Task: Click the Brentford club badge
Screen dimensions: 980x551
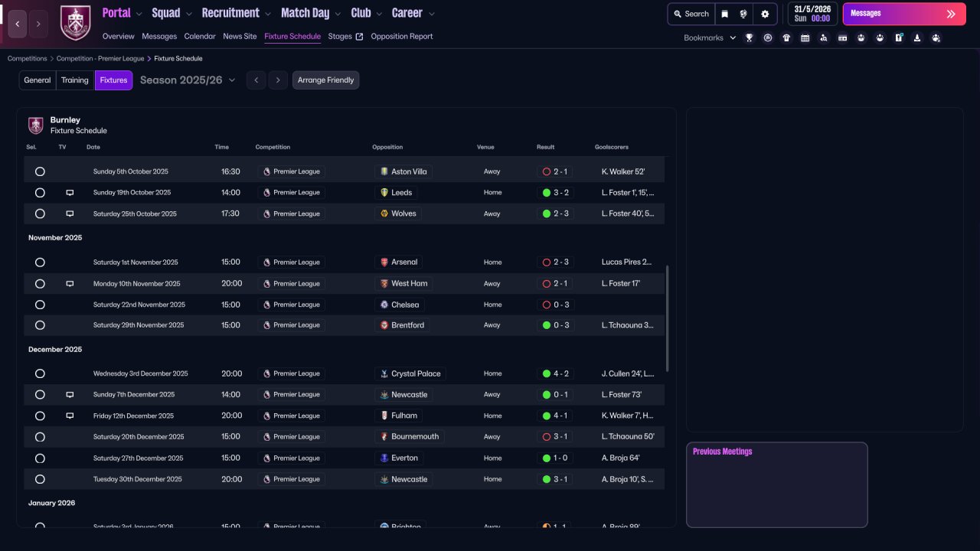Action: tap(384, 325)
